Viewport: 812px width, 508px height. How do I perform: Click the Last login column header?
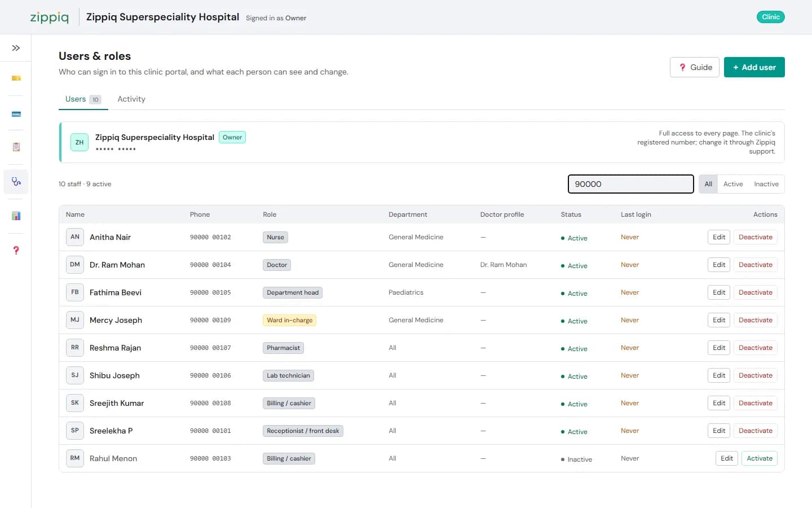(x=636, y=214)
